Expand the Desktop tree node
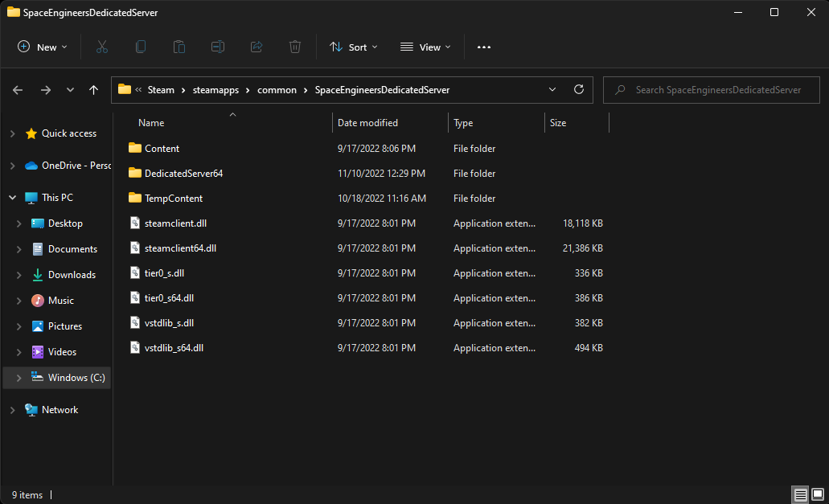The width and height of the screenshot is (829, 504). click(x=19, y=223)
